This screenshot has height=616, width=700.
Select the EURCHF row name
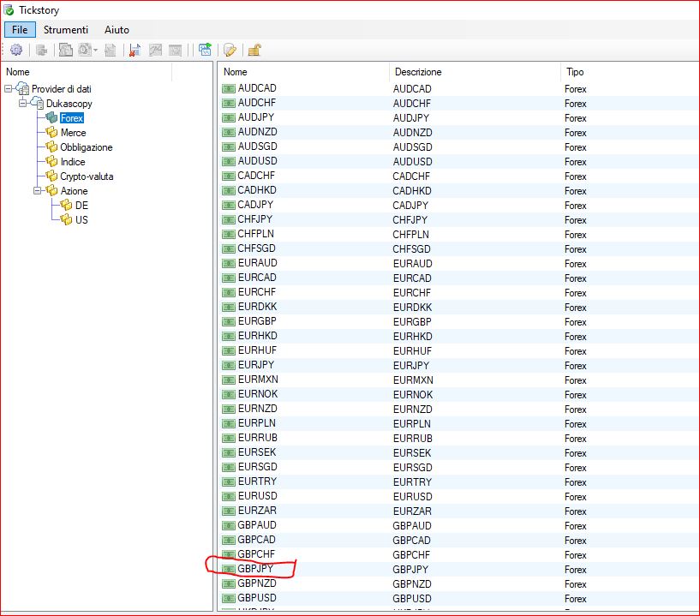pyautogui.click(x=257, y=292)
